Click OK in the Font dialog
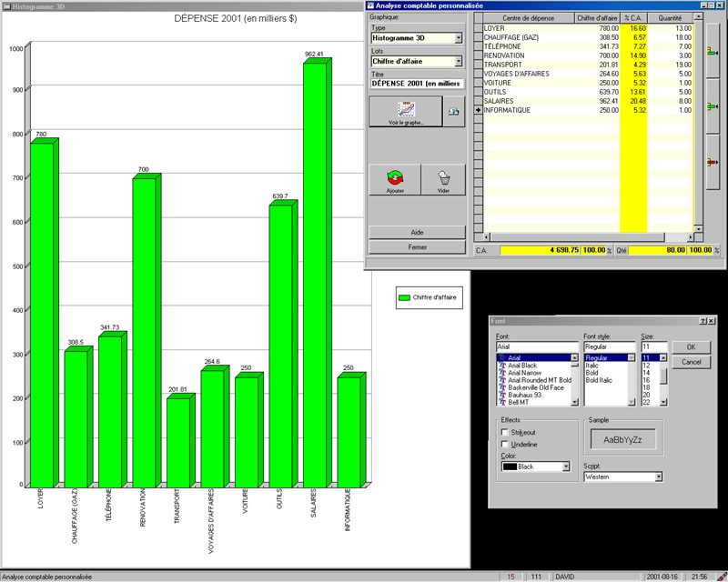Viewport: 728px width, 582px height. [692, 346]
